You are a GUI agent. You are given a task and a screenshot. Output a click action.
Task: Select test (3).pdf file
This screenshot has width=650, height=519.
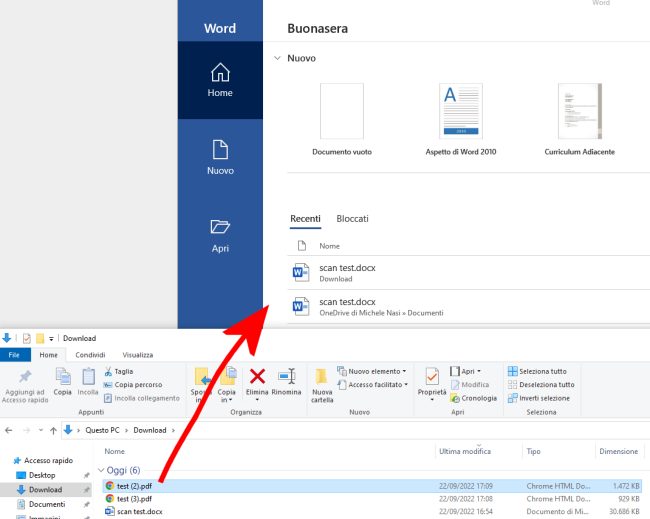point(372,499)
